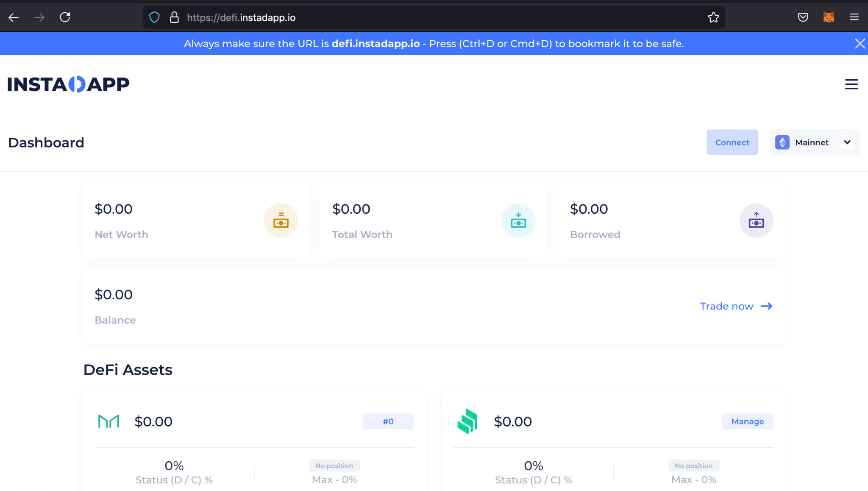Click the Instadapp logo
The image size is (868, 491).
(68, 84)
